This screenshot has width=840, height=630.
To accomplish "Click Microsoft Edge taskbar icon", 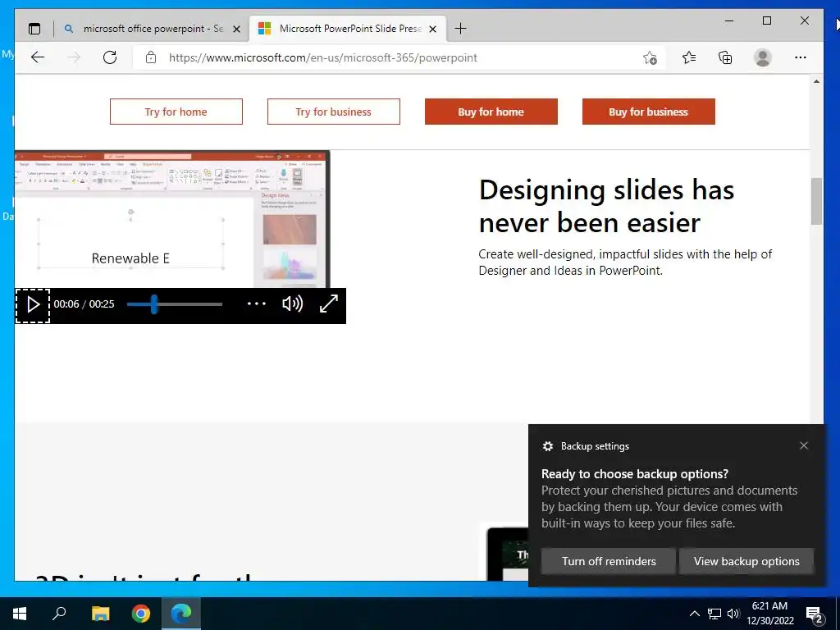I will click(x=181, y=614).
